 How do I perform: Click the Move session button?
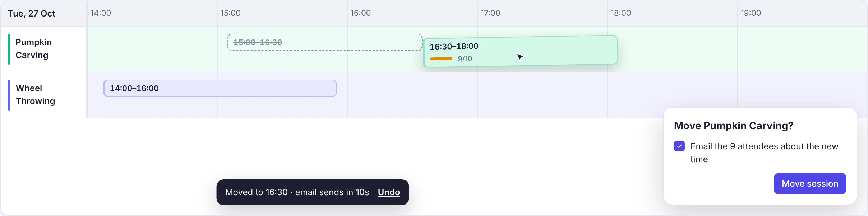tap(810, 184)
